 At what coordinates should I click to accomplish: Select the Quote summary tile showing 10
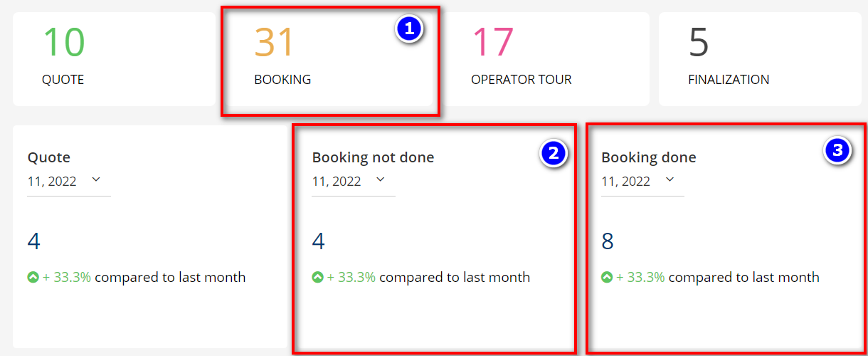114,59
